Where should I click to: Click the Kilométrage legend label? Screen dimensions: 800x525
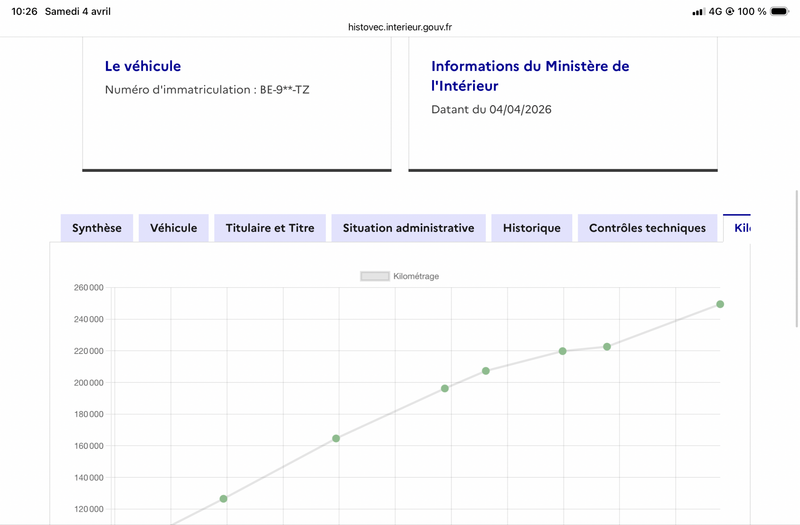click(416, 276)
